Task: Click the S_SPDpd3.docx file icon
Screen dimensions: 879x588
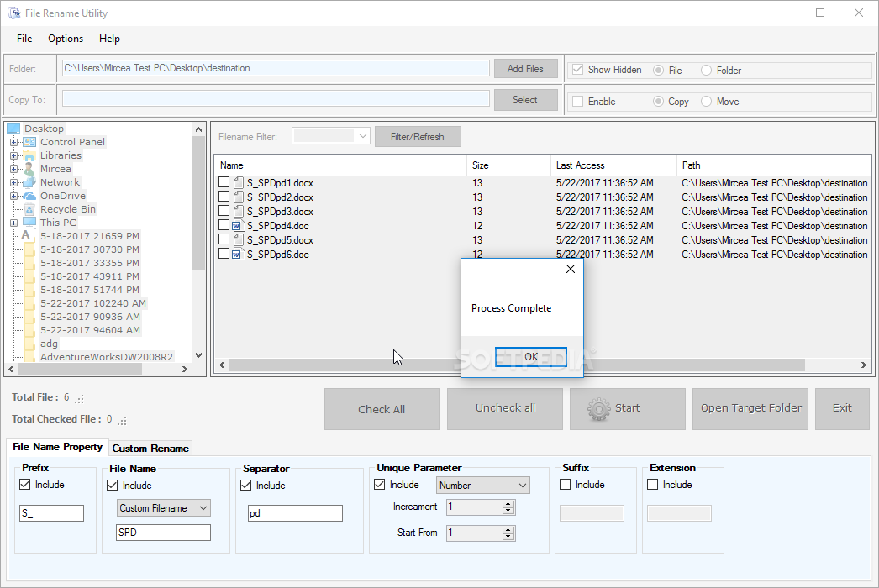Action: (x=239, y=212)
